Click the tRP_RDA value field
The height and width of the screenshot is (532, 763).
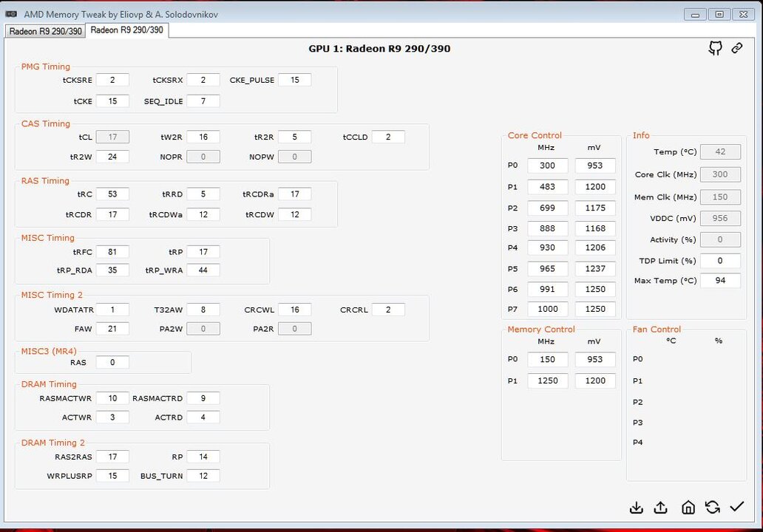112,270
